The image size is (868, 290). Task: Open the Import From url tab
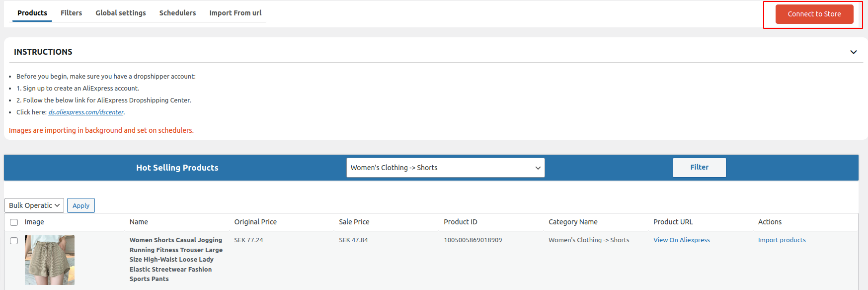coord(235,13)
